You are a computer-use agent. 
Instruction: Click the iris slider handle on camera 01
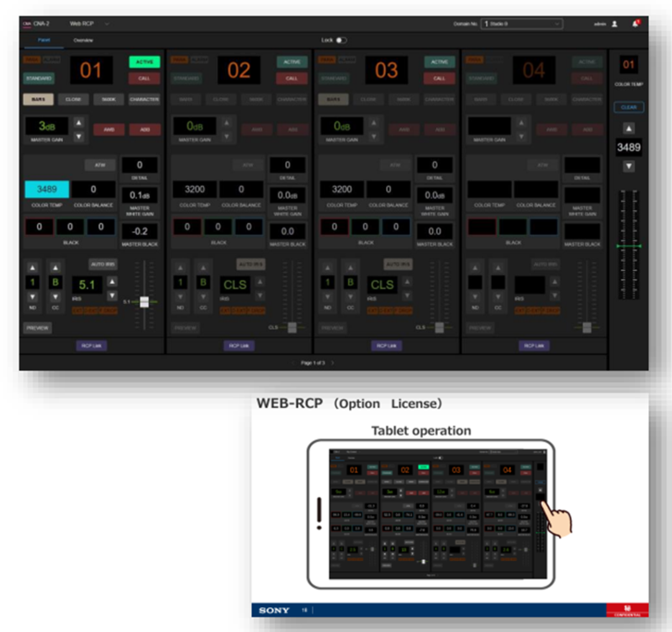(x=144, y=302)
